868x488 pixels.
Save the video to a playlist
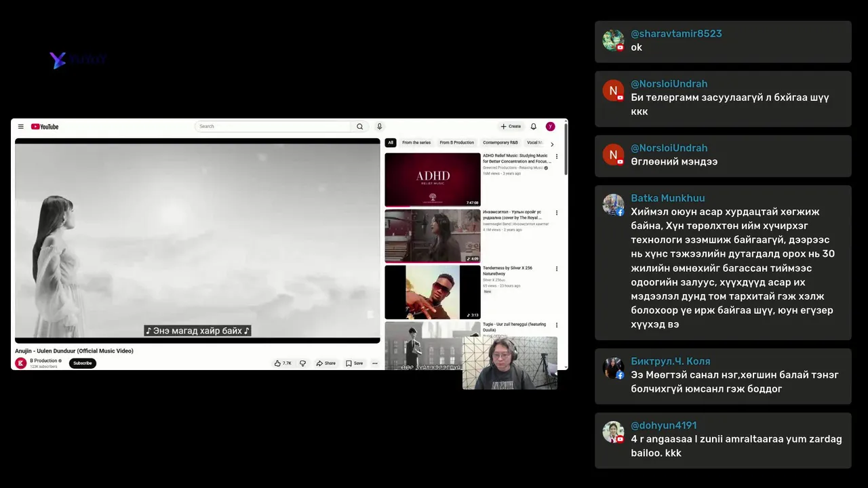[x=355, y=363]
